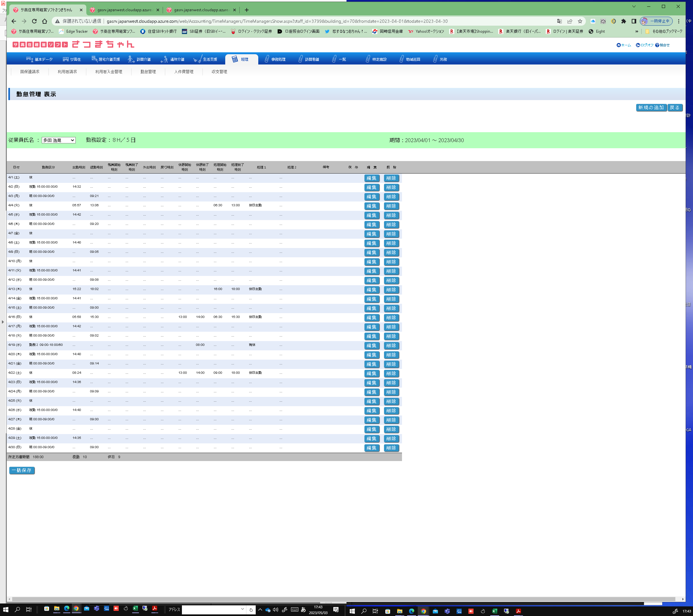
Task: Open the 人件費管理 submenu item
Action: coord(184,72)
